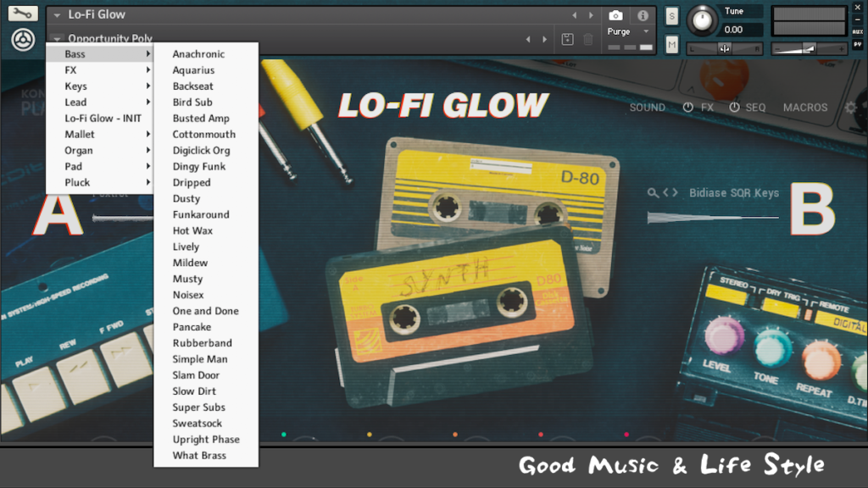Image resolution: width=868 pixels, height=488 pixels.
Task: Choose the Rubberband preset
Action: click(206, 342)
